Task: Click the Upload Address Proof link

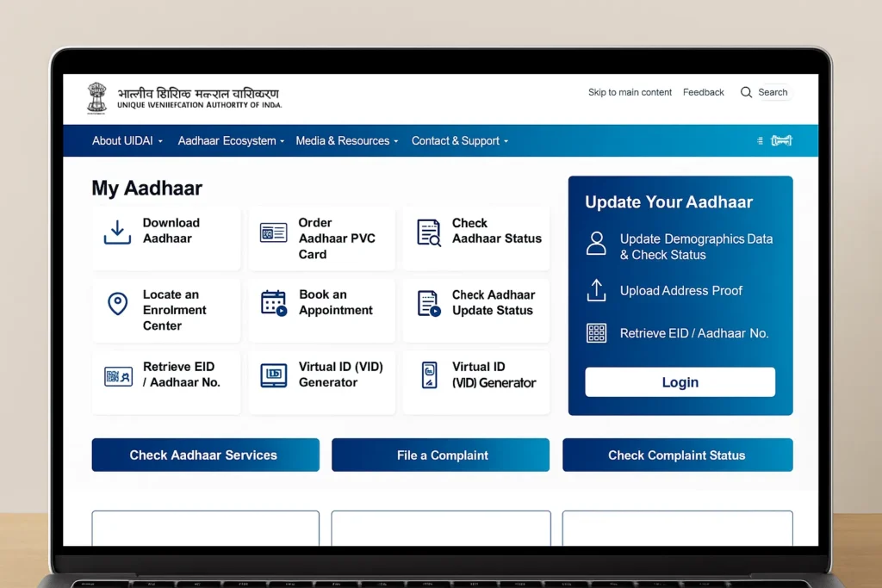Action: [681, 291]
